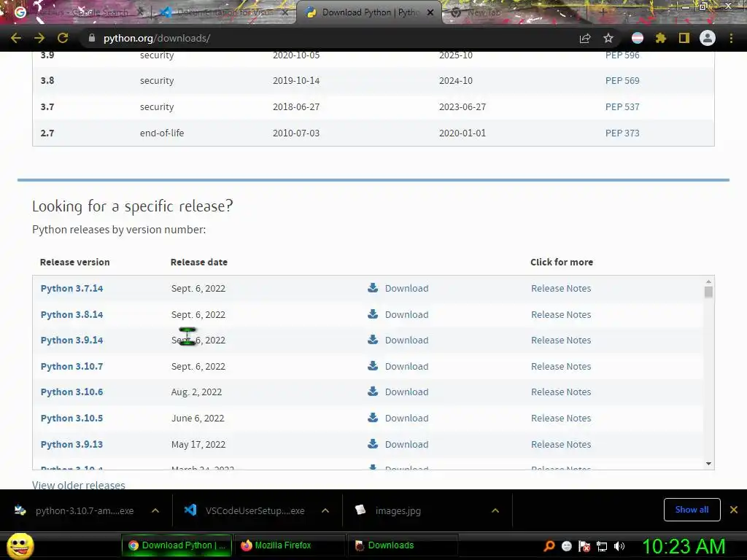Open the smiley start menu button
This screenshot has height=560, width=747.
(20, 545)
